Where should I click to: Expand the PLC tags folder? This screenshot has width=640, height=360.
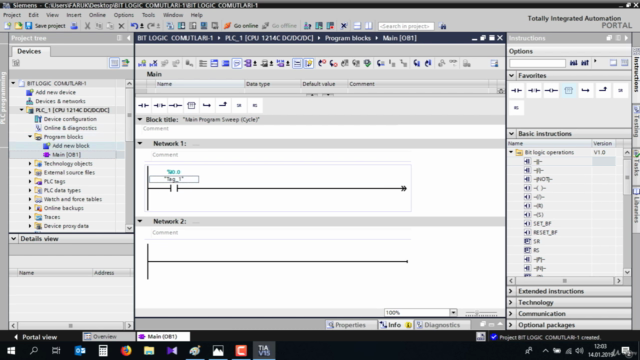(x=30, y=181)
